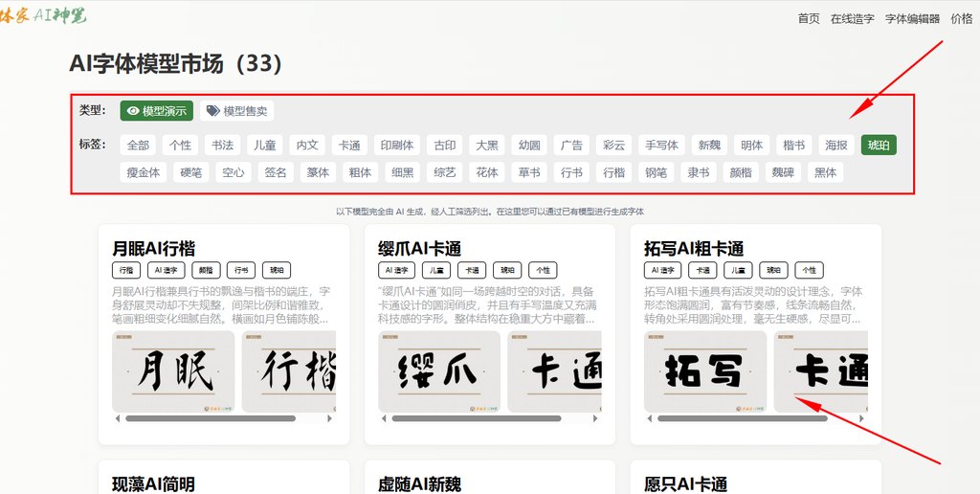Filter by the 个性 tag

pyautogui.click(x=181, y=146)
